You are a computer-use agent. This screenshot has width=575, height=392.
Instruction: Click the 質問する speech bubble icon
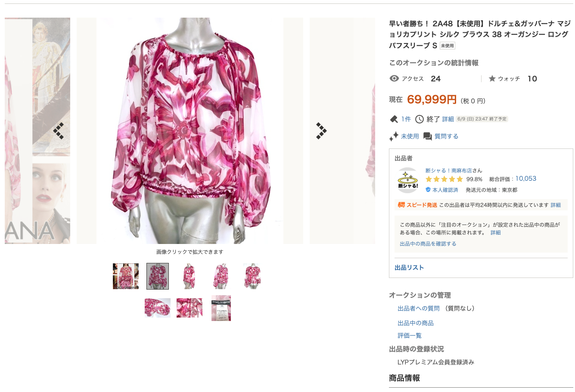pos(427,136)
